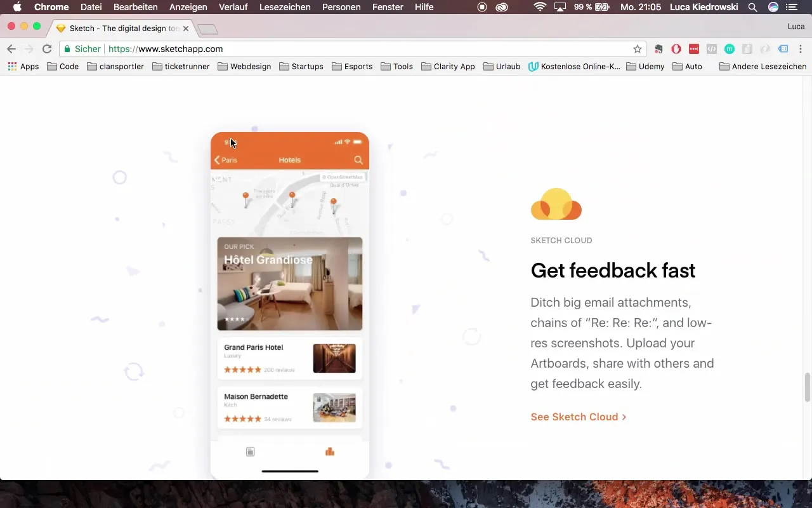The height and width of the screenshot is (508, 812).
Task: Click the green secure lock icon
Action: [x=67, y=49]
